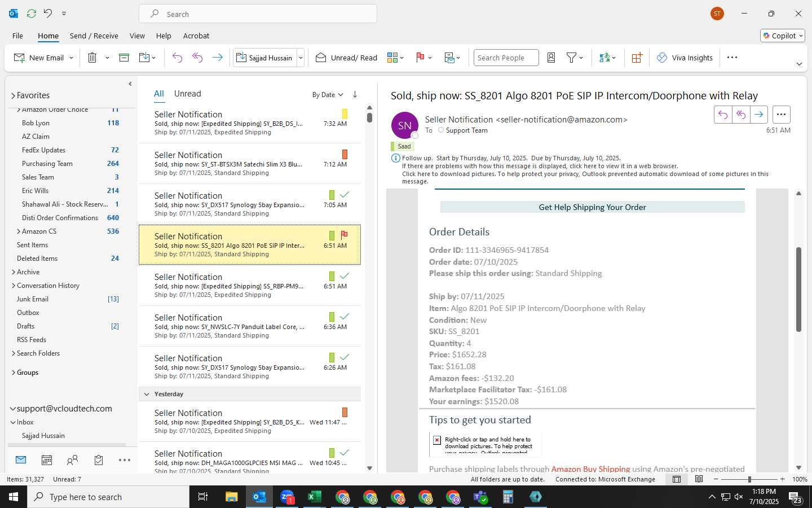812x508 pixels.
Task: Show Unread messages filter tab
Action: pos(188,94)
